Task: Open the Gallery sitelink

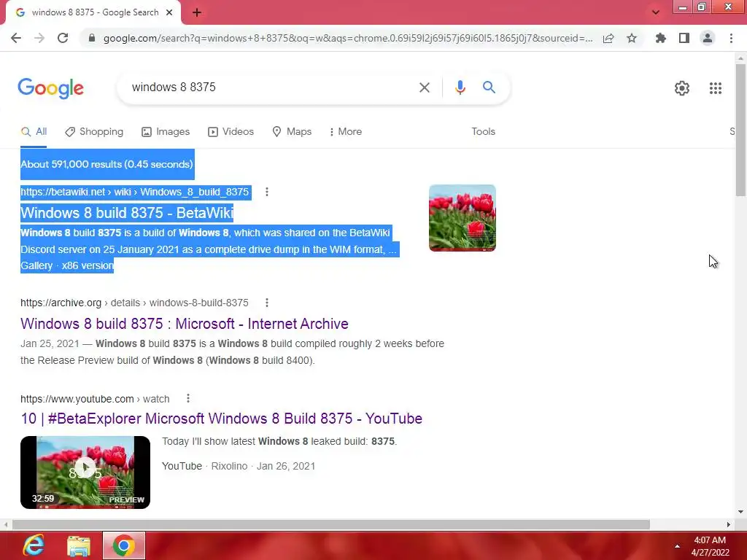Action: [36, 265]
